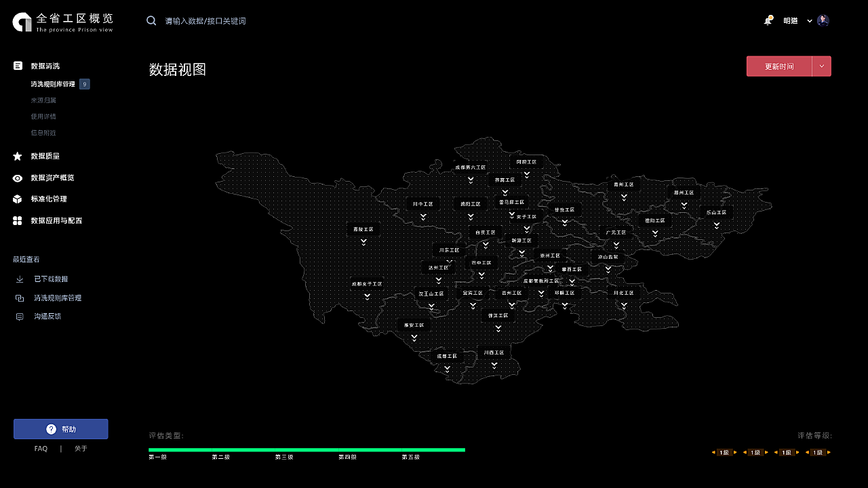The width and height of the screenshot is (868, 488).
Task: Select 来源归属 submenu item
Action: (x=43, y=100)
